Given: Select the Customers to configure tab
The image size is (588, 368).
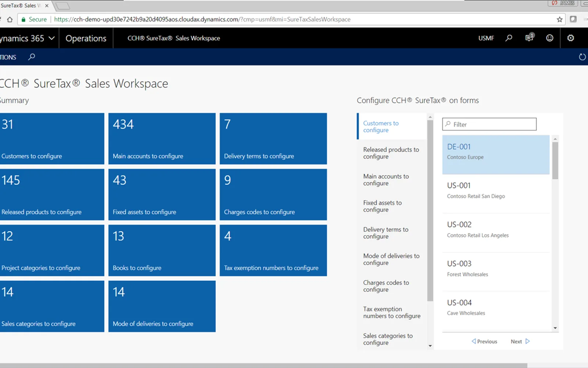Looking at the screenshot, I should point(392,127).
